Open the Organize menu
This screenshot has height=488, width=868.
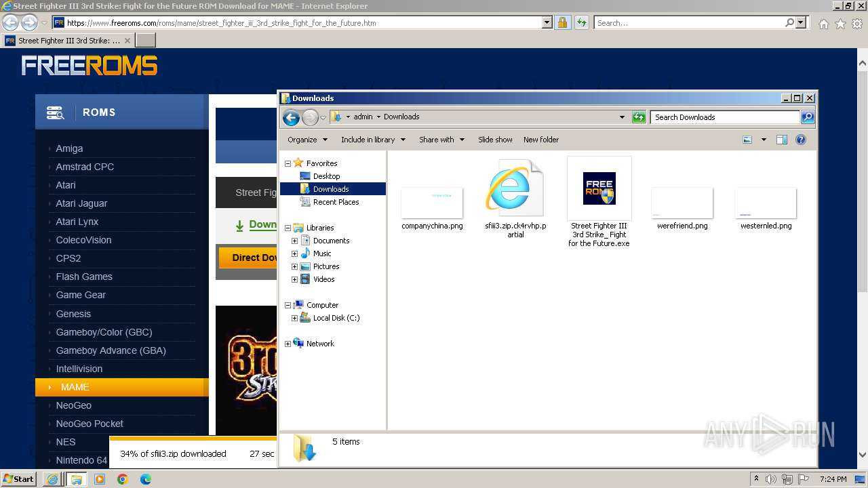pyautogui.click(x=307, y=140)
